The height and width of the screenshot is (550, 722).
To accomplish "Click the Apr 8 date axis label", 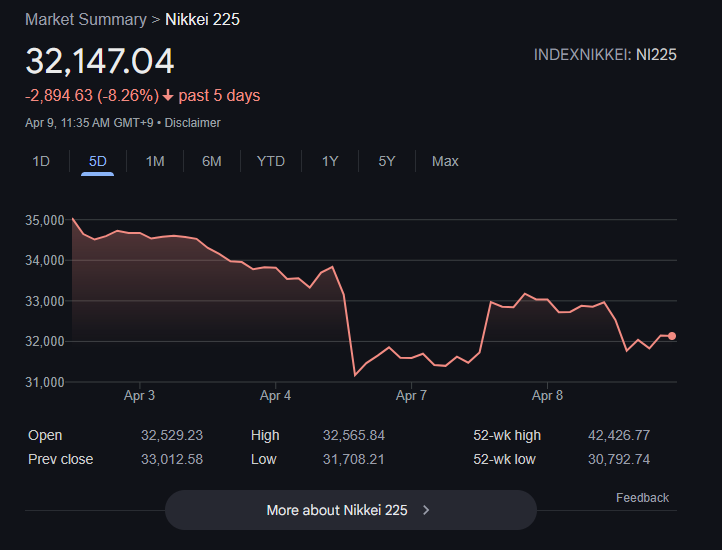I will click(547, 396).
